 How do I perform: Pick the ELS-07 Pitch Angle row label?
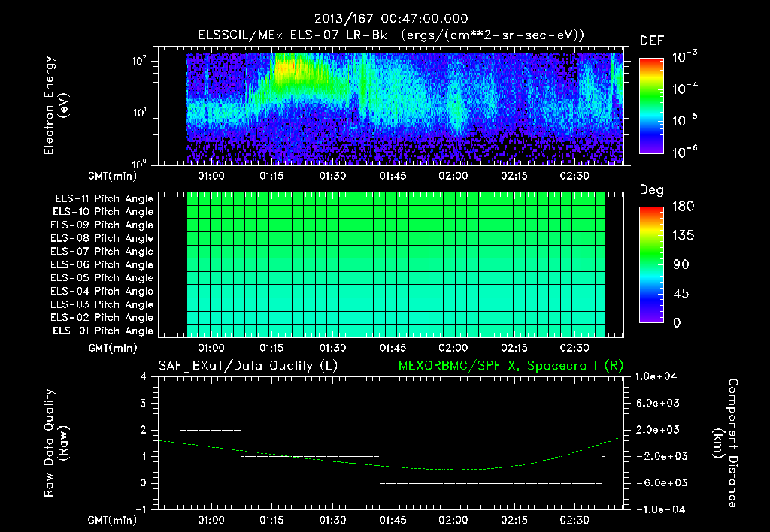102,251
